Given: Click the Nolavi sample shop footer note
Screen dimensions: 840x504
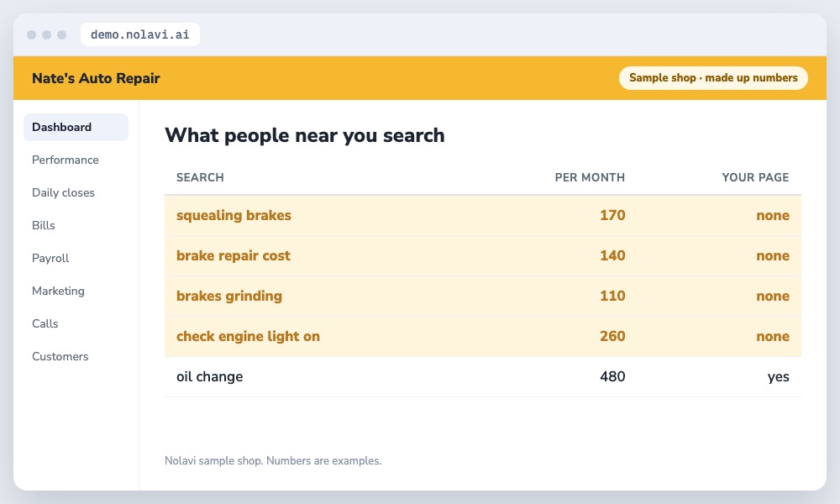Looking at the screenshot, I should coord(273,460).
